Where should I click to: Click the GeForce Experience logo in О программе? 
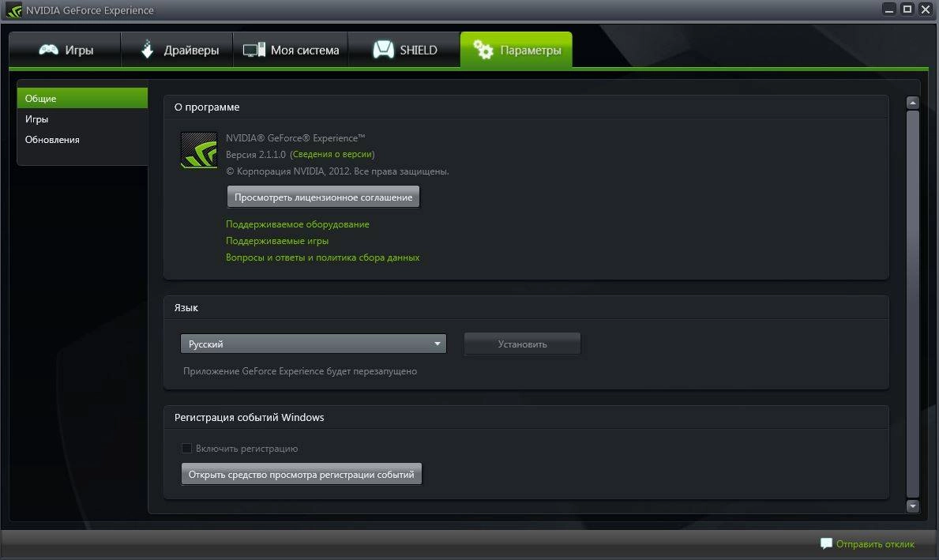(199, 150)
